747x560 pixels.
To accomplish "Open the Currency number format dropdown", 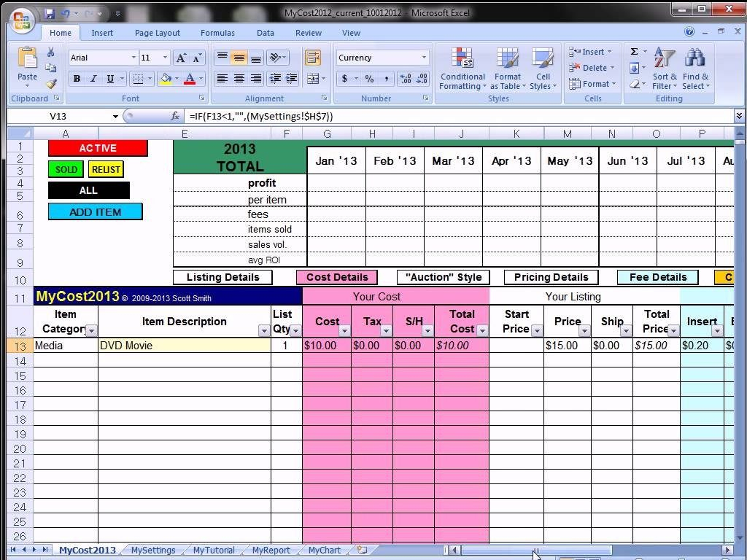I will (x=422, y=57).
